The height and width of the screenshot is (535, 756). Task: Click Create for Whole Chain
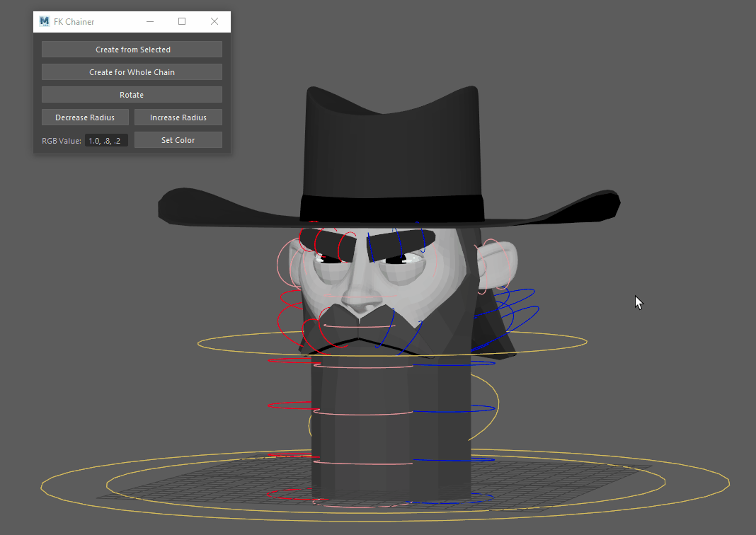click(x=132, y=71)
